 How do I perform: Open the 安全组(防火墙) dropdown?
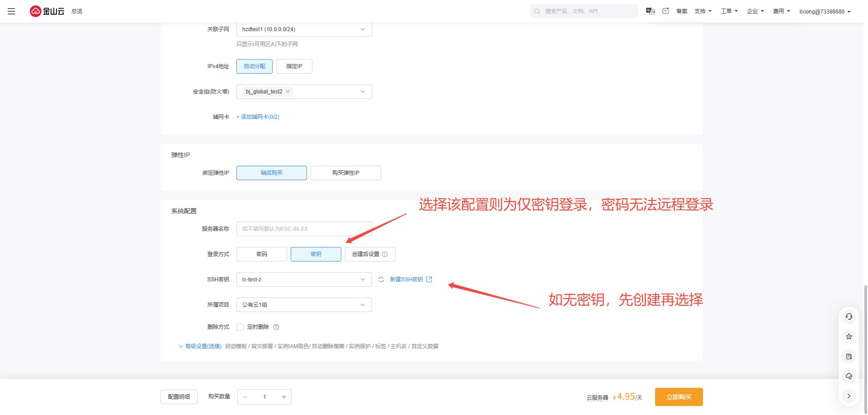304,92
